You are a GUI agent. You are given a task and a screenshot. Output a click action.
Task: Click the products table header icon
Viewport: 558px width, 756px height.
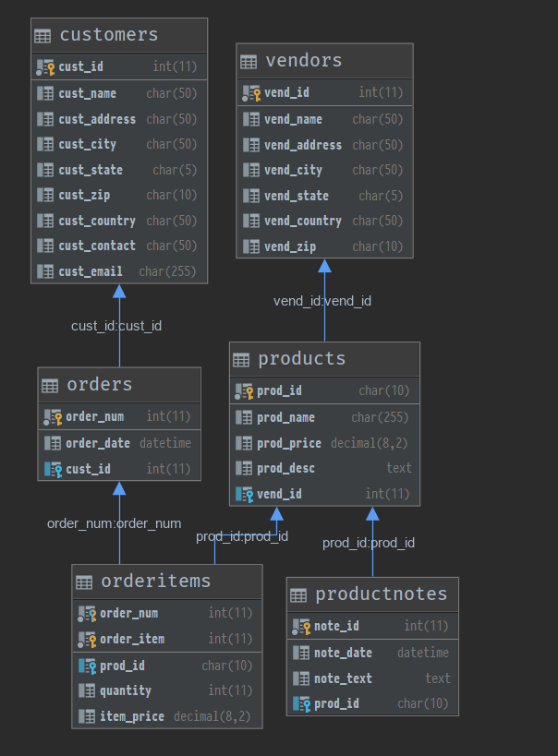point(241,360)
